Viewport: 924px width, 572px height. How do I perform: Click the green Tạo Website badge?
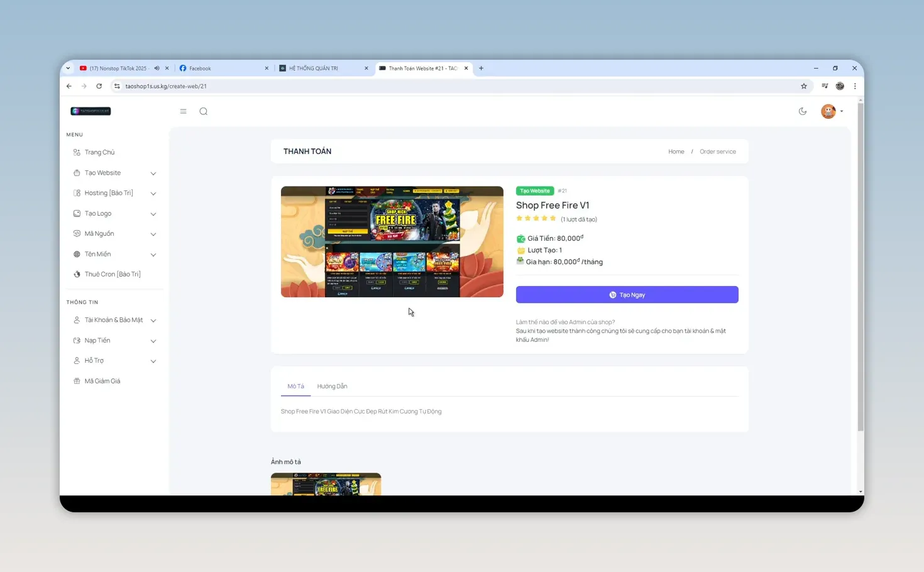coord(535,190)
